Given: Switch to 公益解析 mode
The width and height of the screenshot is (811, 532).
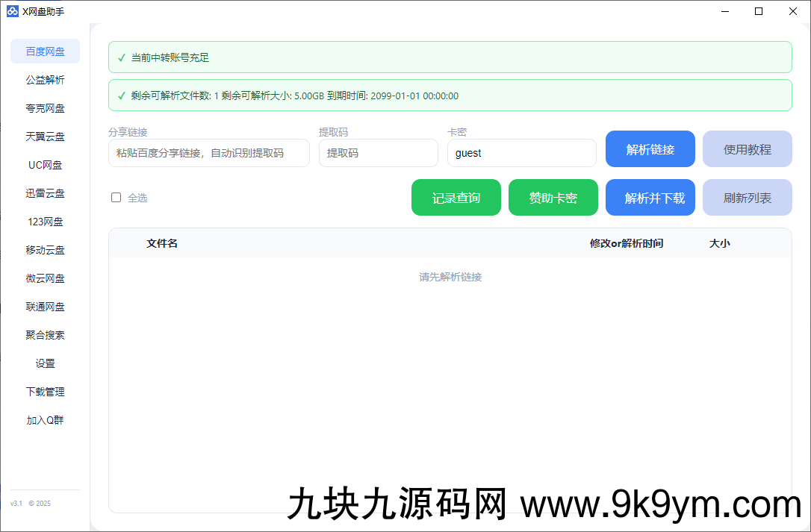Looking at the screenshot, I should (45, 79).
